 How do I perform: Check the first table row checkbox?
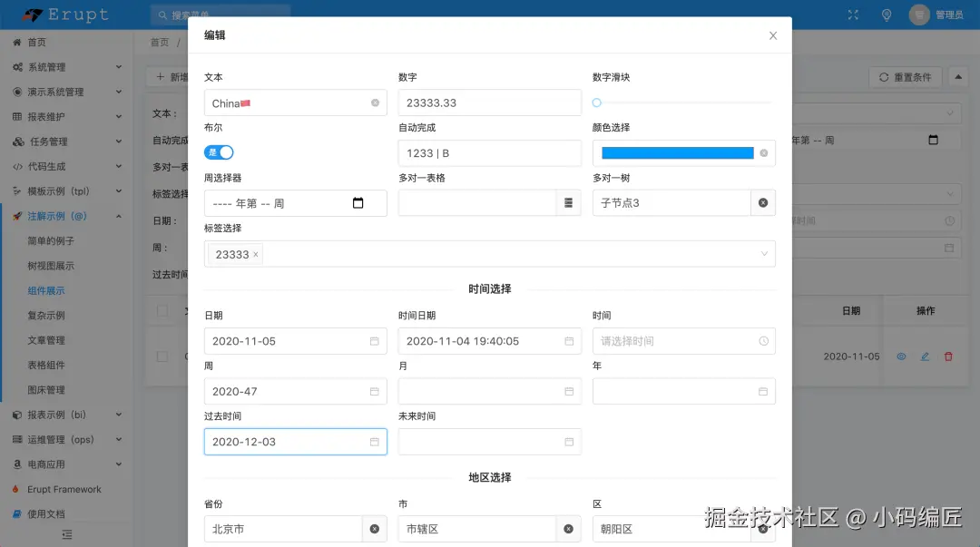click(x=162, y=357)
